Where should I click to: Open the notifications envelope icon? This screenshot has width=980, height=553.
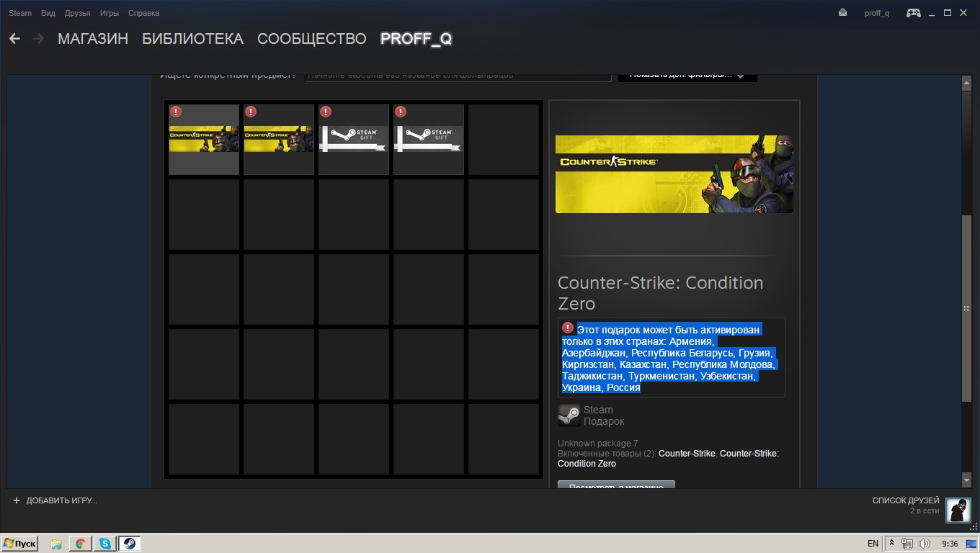click(842, 13)
